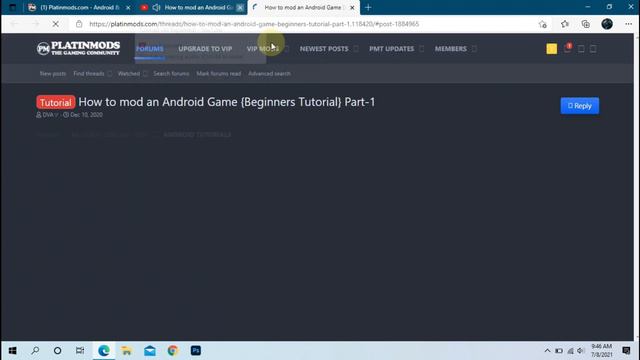Viewport: 640px width, 360px height.
Task: Open the Collections icon
Action: tap(586, 24)
